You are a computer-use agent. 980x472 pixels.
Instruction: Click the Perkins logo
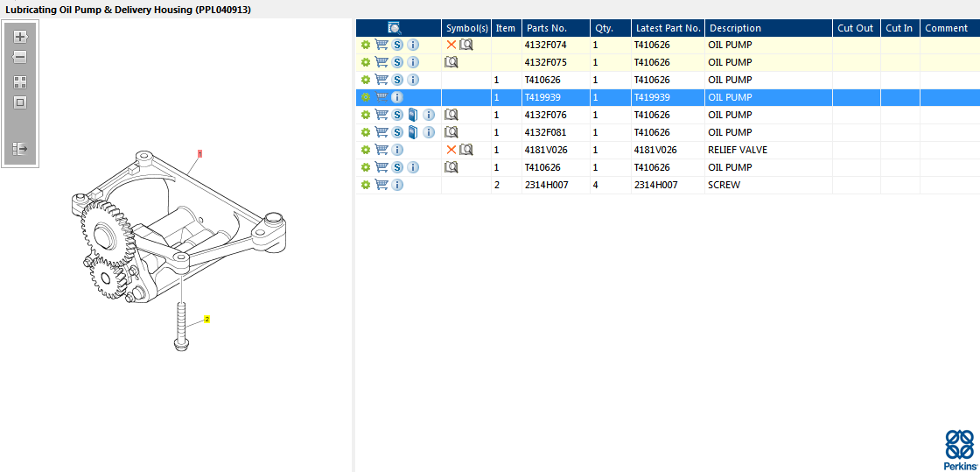tap(959, 449)
